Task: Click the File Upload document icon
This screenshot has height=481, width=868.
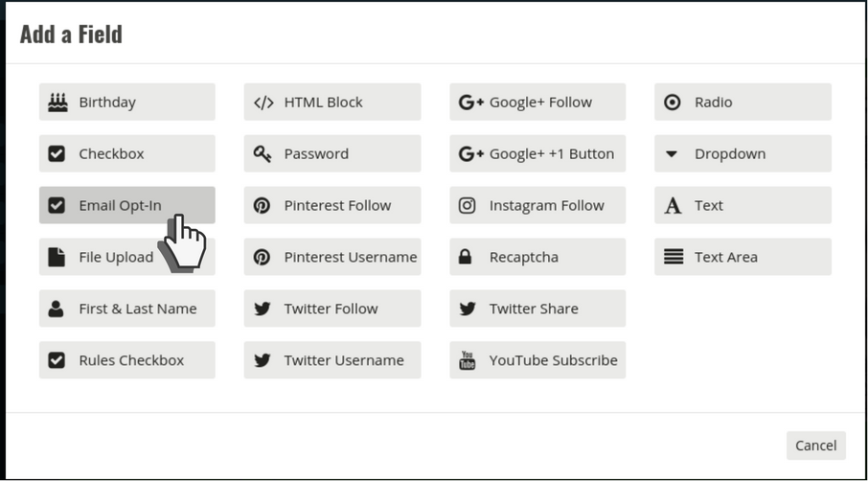Action: pyautogui.click(x=57, y=257)
